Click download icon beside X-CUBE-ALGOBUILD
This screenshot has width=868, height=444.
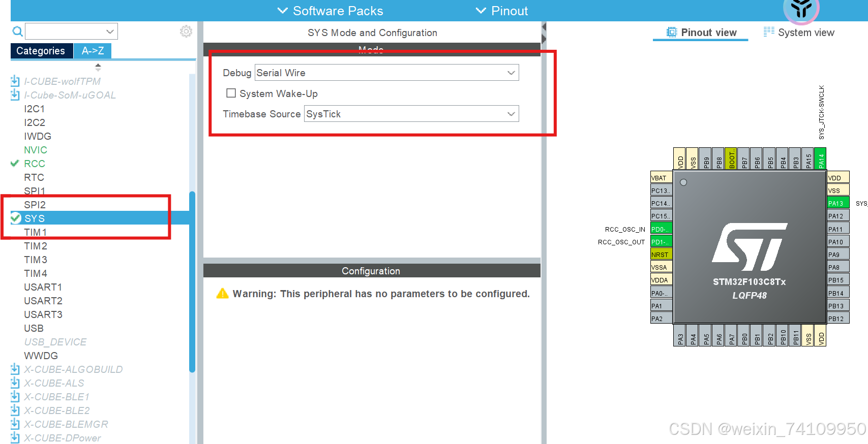coord(15,369)
